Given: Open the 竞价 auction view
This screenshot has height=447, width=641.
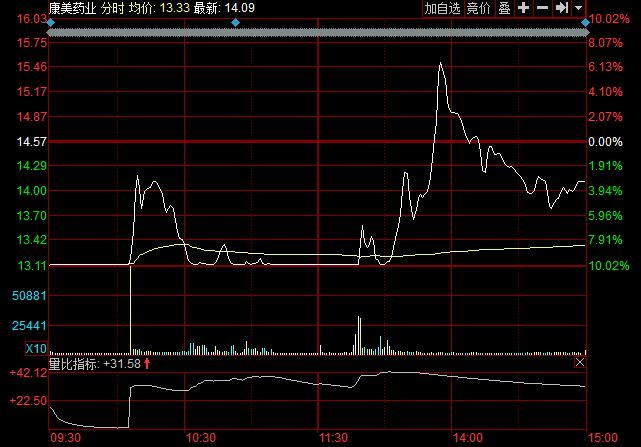Looking at the screenshot, I should point(479,8).
